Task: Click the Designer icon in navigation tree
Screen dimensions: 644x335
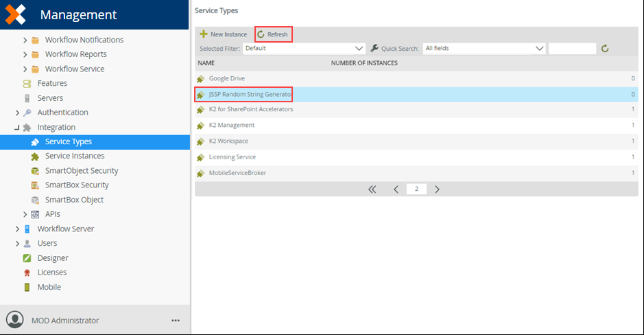Action: pos(27,258)
